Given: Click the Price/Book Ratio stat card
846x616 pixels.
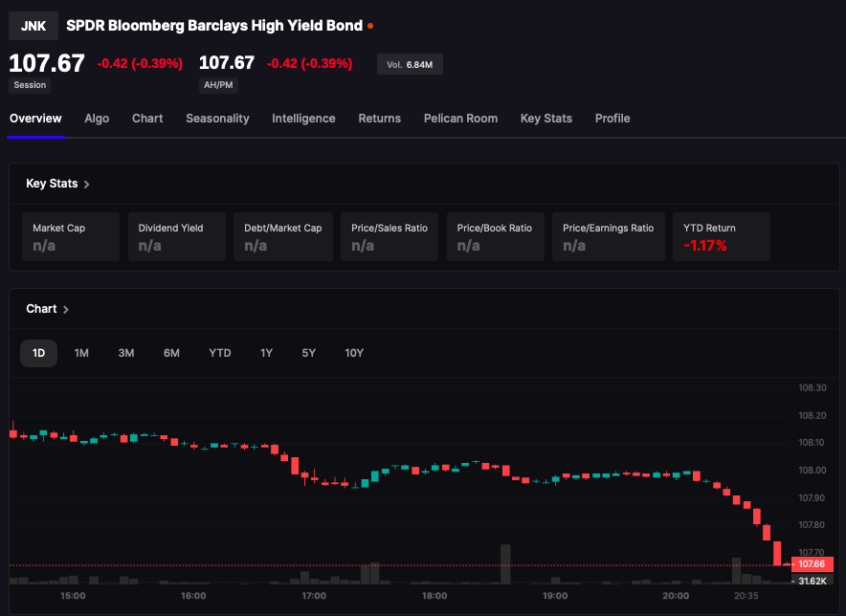Looking at the screenshot, I should tap(496, 237).
